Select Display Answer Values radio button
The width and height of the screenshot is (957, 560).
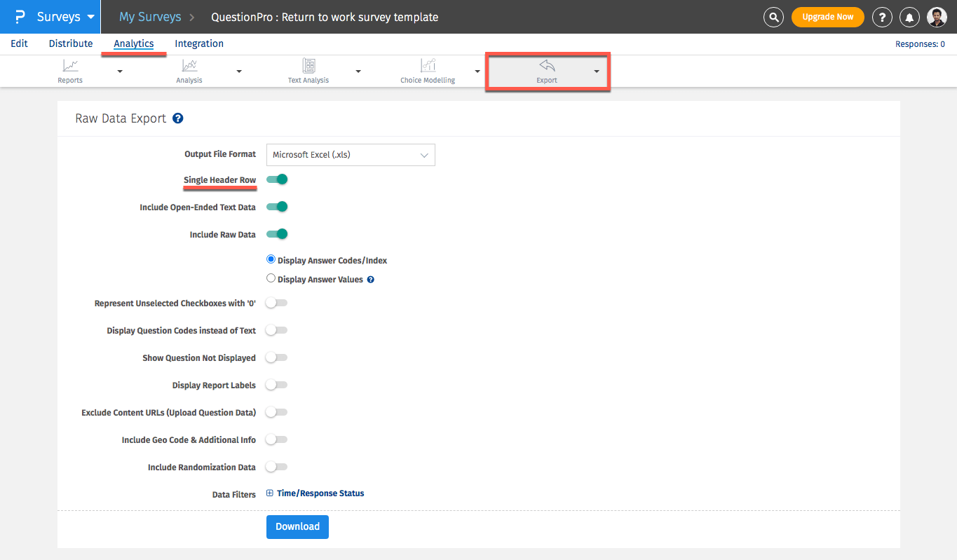(271, 278)
